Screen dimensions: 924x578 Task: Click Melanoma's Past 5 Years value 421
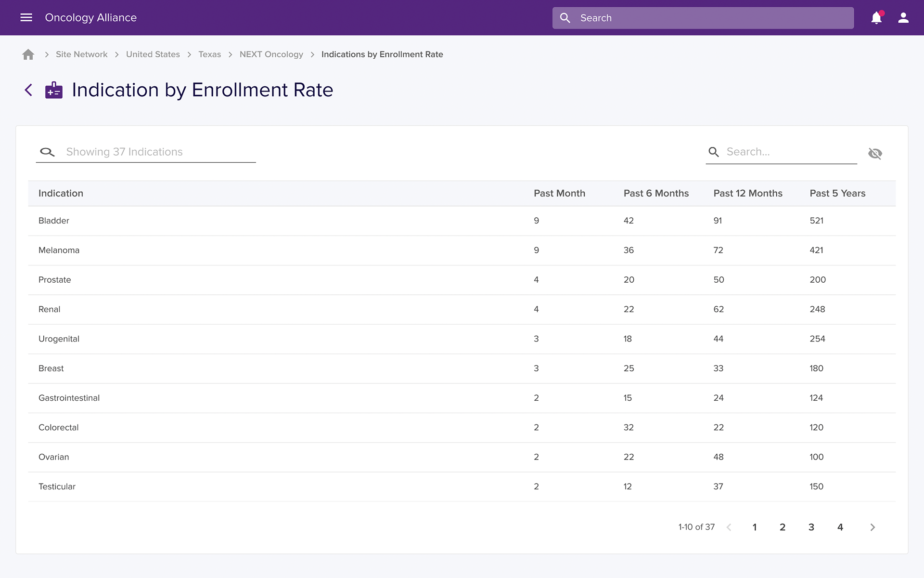(817, 250)
